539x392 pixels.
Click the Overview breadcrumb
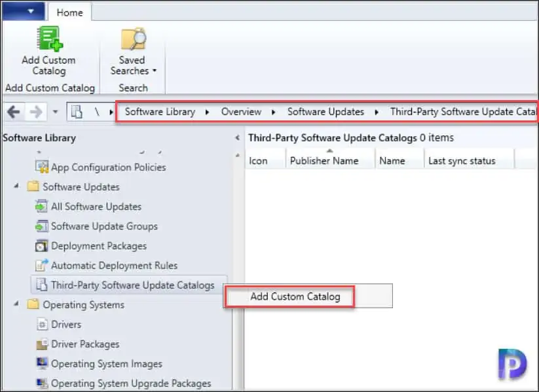(241, 112)
